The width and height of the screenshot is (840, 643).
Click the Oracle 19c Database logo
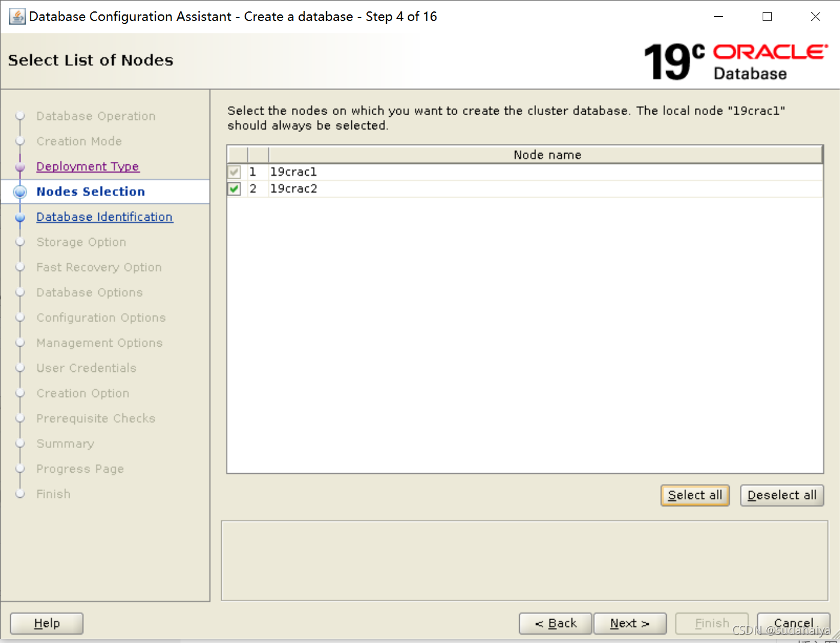736,62
